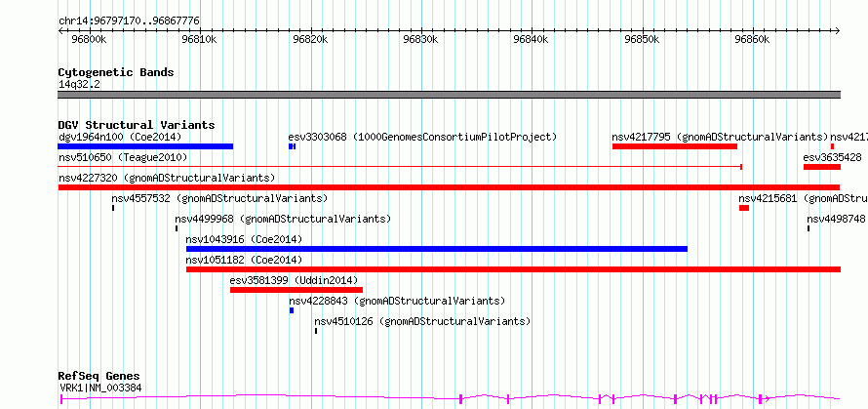Click the red nsv1051182 variant bar
The width and height of the screenshot is (868, 409).
[x=514, y=269]
